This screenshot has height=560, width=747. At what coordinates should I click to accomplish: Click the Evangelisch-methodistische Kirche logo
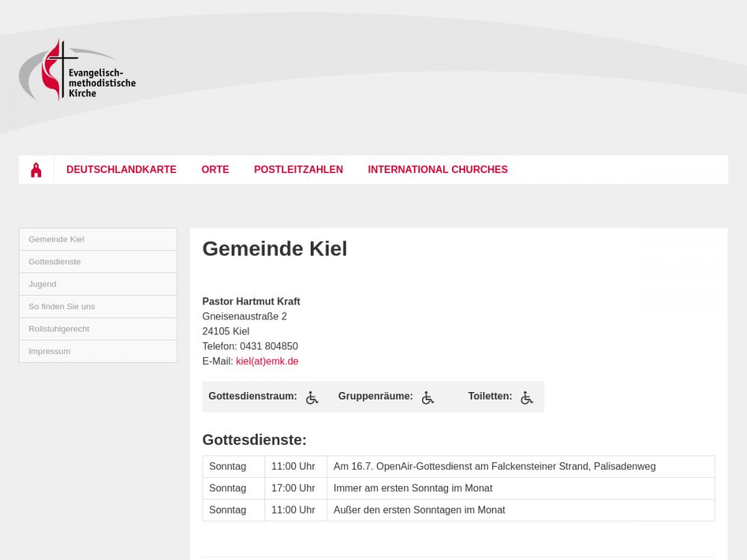pos(77,72)
